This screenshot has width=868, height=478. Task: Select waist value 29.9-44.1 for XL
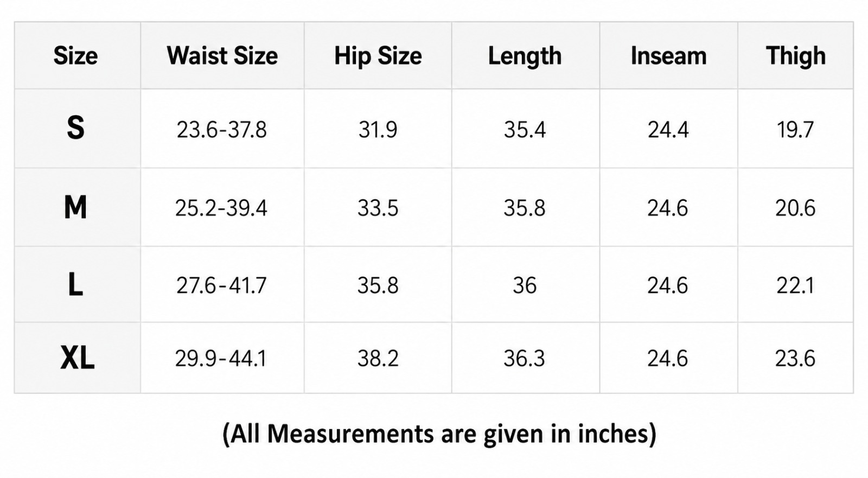point(220,359)
